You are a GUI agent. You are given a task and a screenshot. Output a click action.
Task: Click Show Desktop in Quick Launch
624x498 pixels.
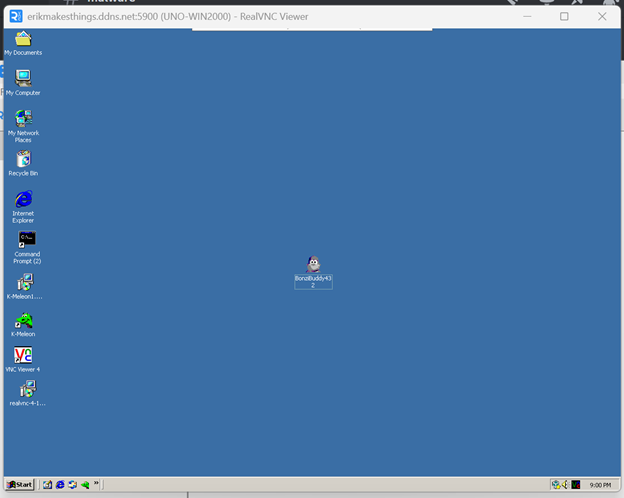pyautogui.click(x=47, y=484)
